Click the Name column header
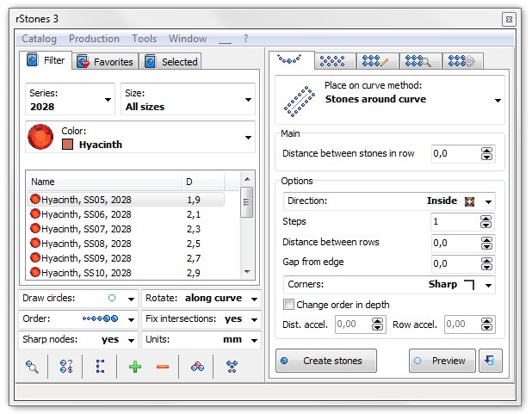This screenshot has width=532, height=414. (104, 182)
